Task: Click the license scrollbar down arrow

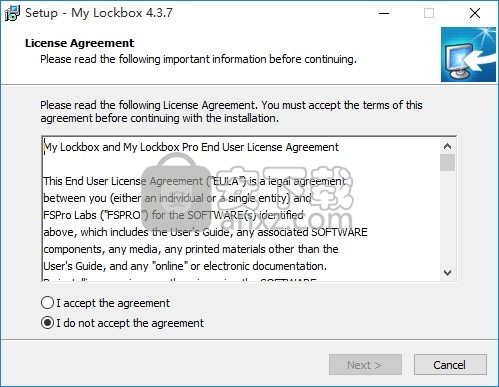Action: tap(447, 273)
